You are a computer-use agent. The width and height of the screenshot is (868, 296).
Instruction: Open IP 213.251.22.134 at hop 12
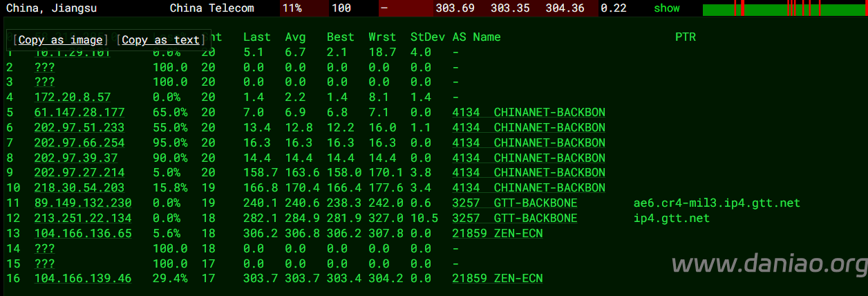pyautogui.click(x=83, y=219)
